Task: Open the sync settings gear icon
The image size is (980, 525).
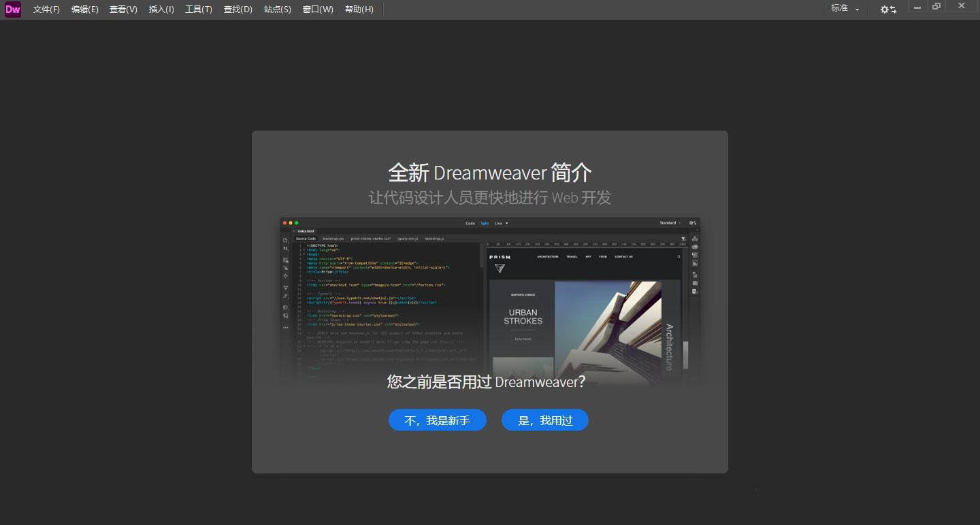Action: [888, 10]
